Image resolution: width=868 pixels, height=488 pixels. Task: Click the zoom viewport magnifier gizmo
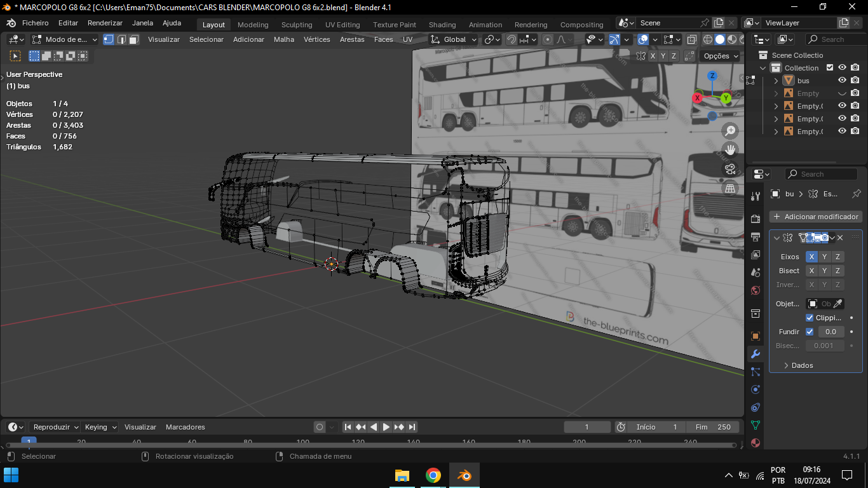[731, 130]
